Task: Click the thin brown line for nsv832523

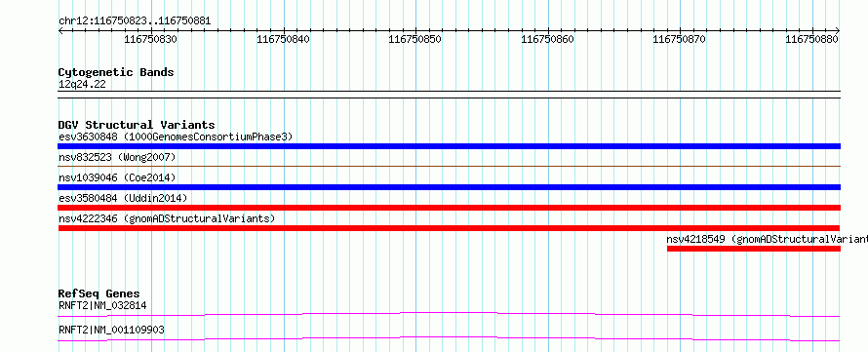Action: pyautogui.click(x=449, y=166)
